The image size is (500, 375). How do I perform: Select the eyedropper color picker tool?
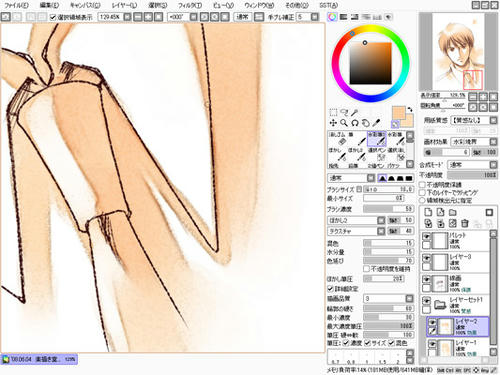pyautogui.click(x=376, y=123)
